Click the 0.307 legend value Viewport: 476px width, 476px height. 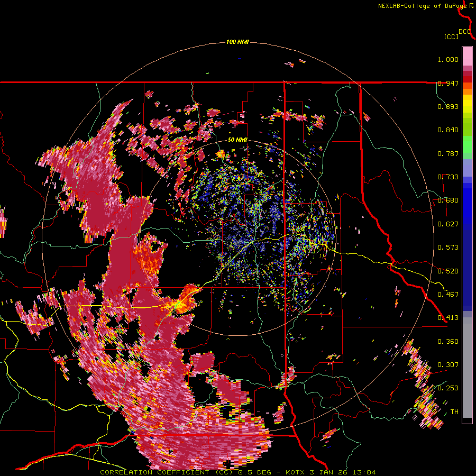pos(448,365)
